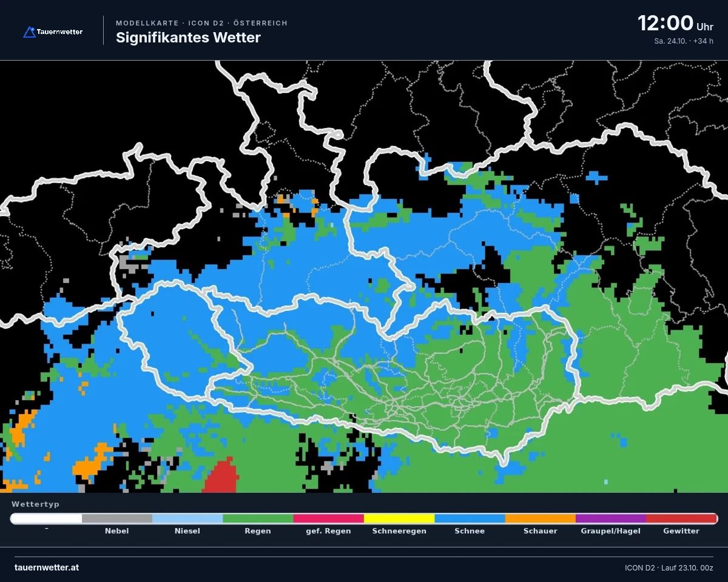Select the 'Regen' legend label
Viewport: 728px width, 582px height.
click(x=258, y=531)
